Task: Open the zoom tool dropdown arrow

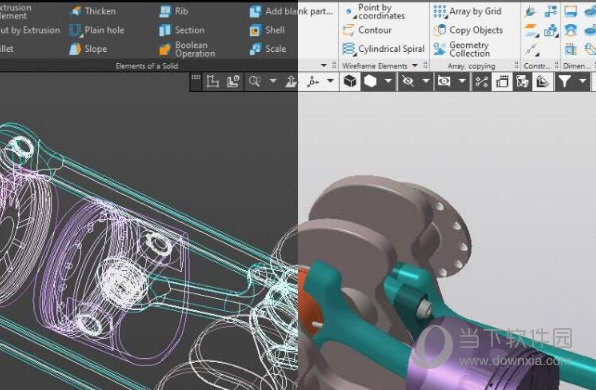Action: 273,81
